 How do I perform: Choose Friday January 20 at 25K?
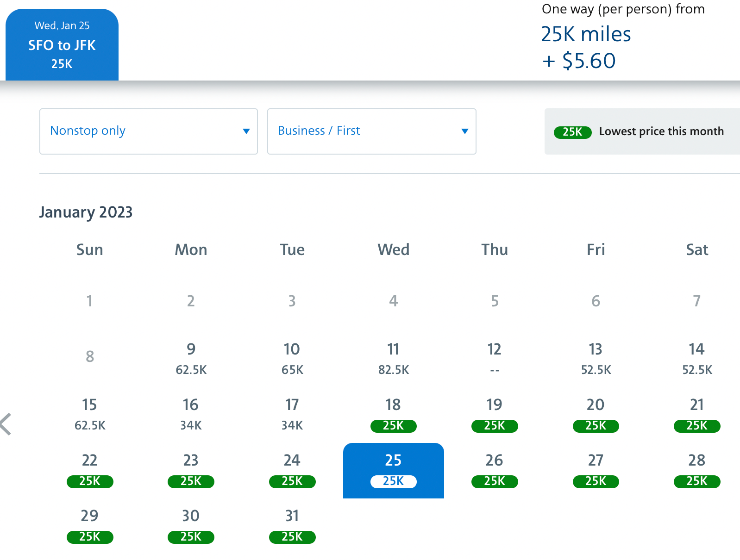pos(596,415)
